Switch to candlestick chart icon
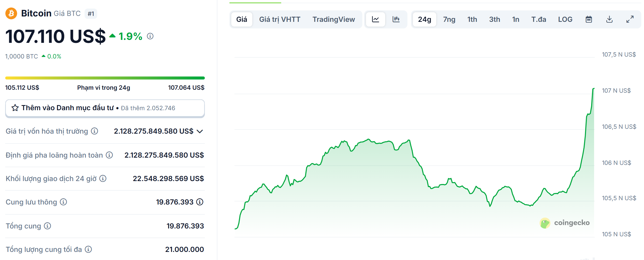 click(396, 19)
